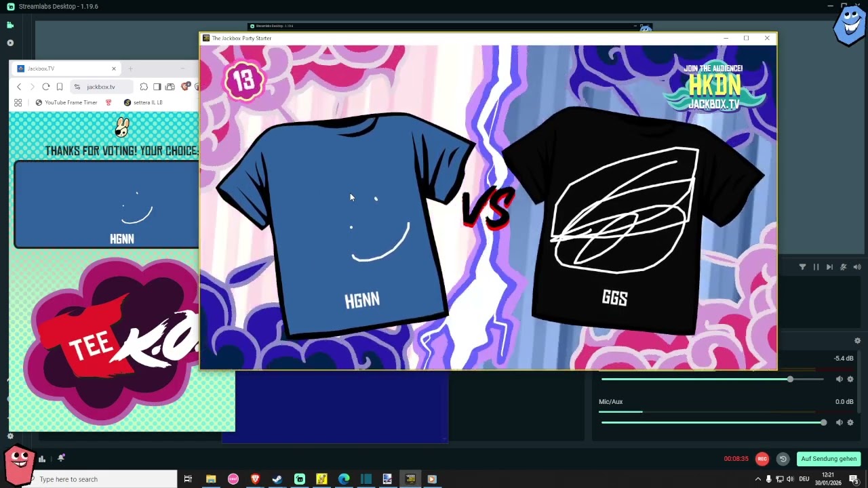
Task: Click Auf Sendung gehen button
Action: (829, 459)
